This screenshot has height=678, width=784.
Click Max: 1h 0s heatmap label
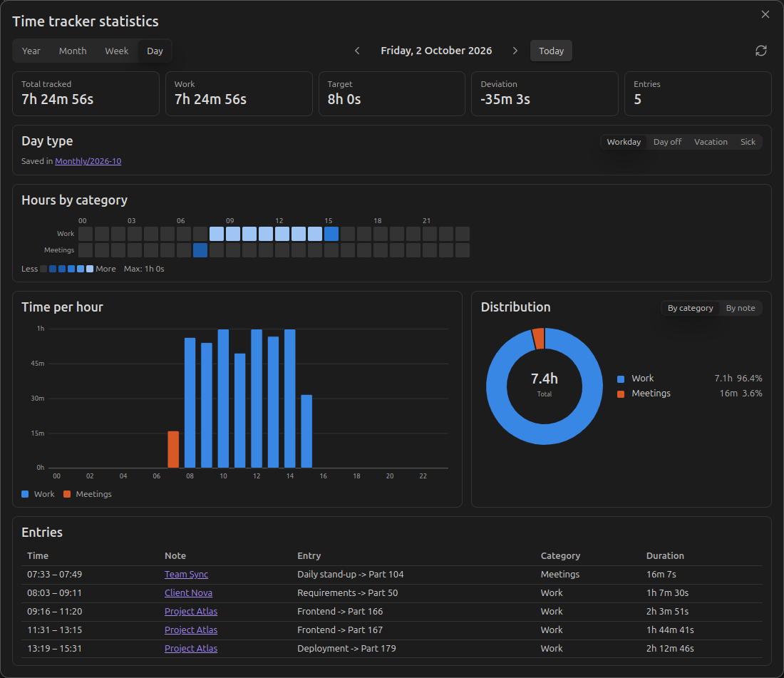point(144,269)
